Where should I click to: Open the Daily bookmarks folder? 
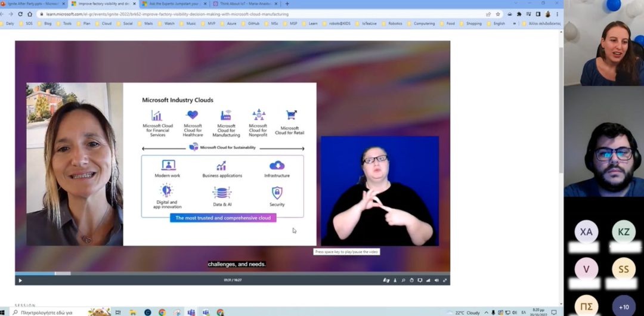coord(7,23)
